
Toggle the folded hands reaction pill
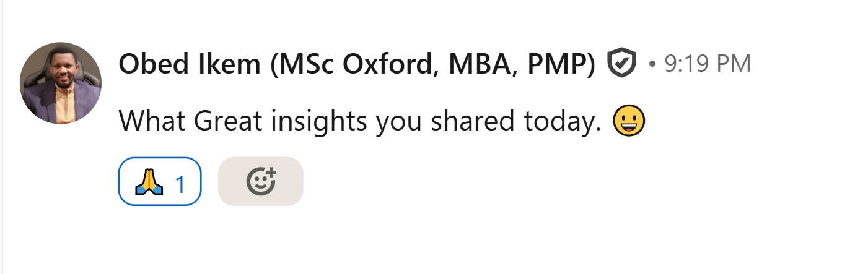click(159, 182)
